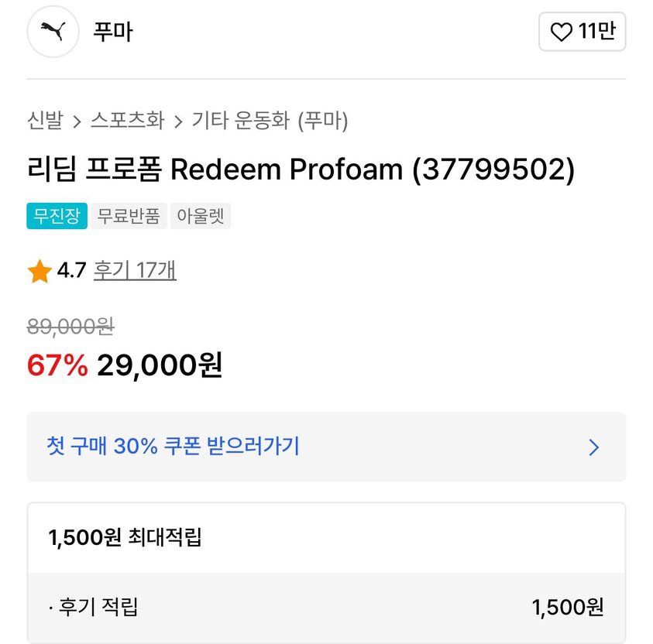Viewport: 653px width, 644px height.
Task: Expand the first-purchase coupon arrow
Action: [594, 447]
